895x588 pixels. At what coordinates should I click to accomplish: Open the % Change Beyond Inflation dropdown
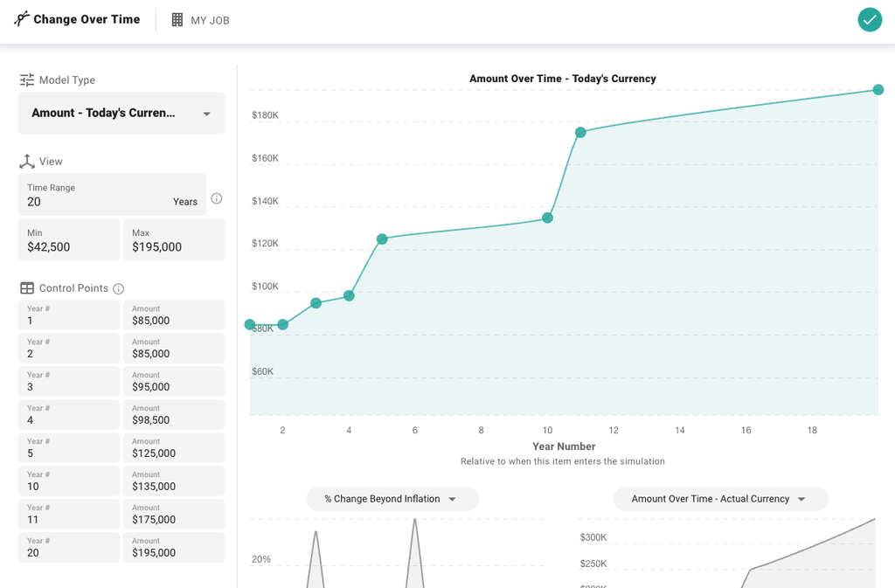392,499
